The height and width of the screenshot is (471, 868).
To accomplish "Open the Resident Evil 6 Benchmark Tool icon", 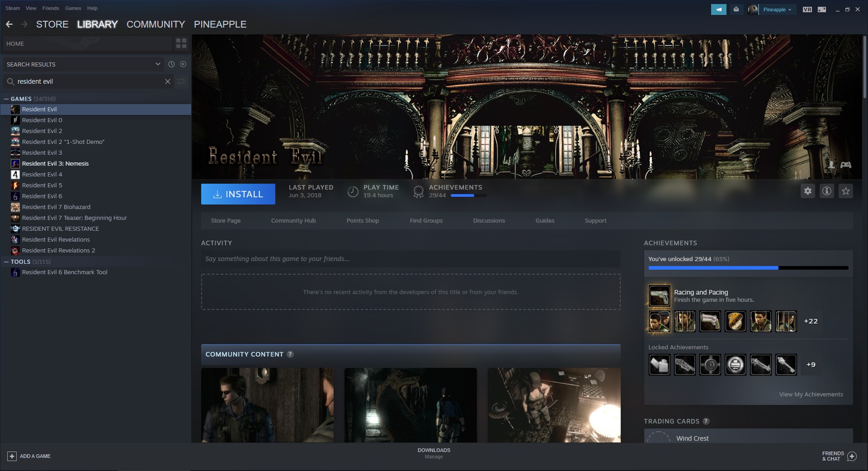I will [15, 272].
